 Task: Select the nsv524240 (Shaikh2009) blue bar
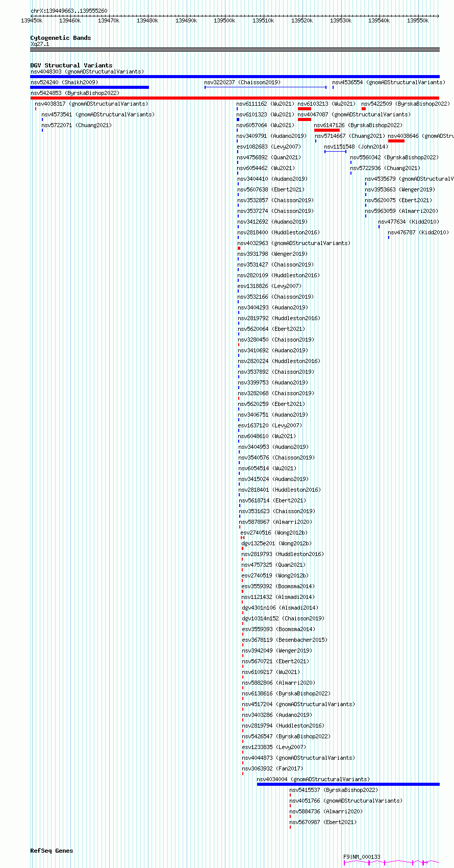(x=89, y=87)
